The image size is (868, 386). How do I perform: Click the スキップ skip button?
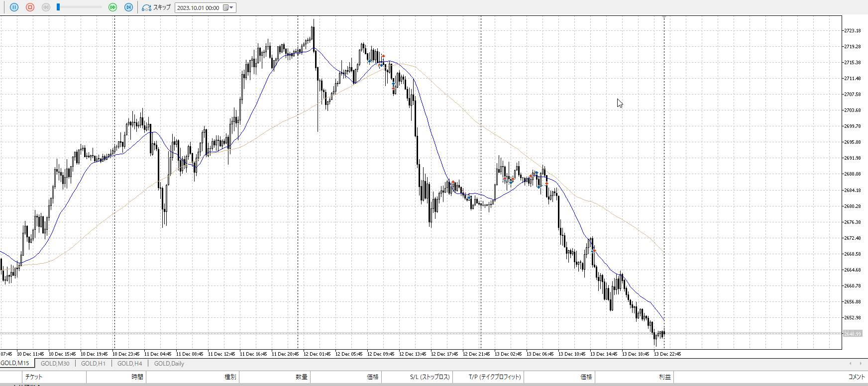pos(156,7)
